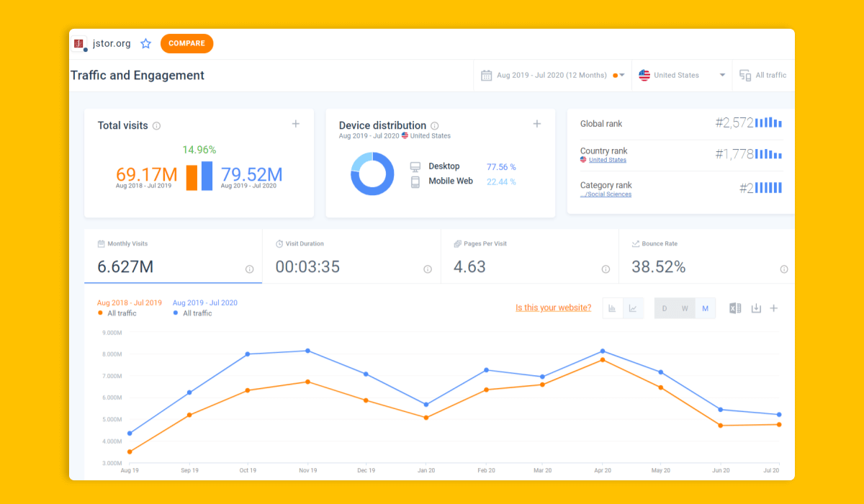
Task: Click the download chart icon
Action: [756, 308]
